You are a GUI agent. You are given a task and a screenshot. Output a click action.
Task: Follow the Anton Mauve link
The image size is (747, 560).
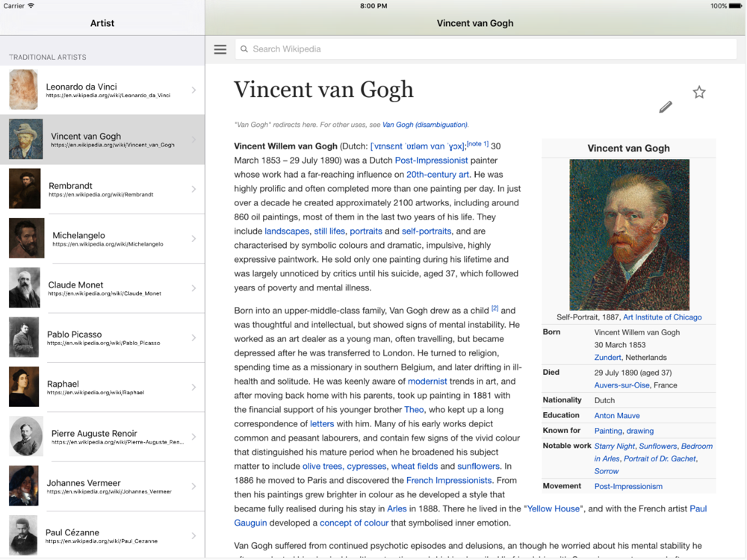617,416
